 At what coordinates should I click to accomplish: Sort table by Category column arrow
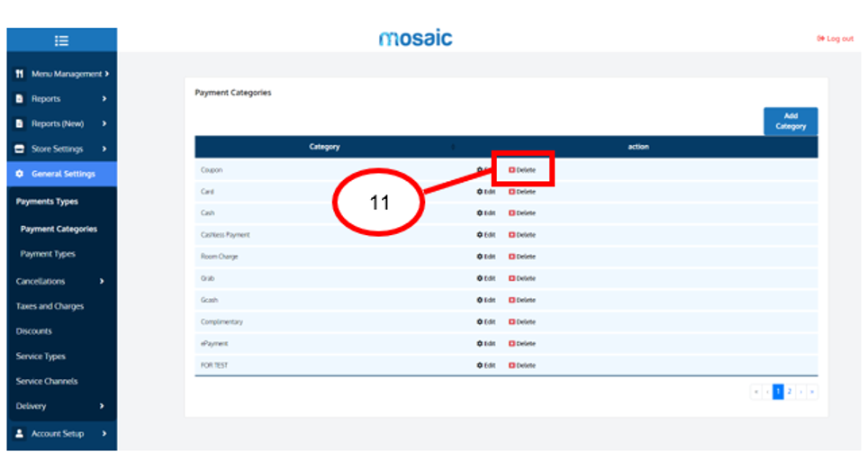coord(453,147)
